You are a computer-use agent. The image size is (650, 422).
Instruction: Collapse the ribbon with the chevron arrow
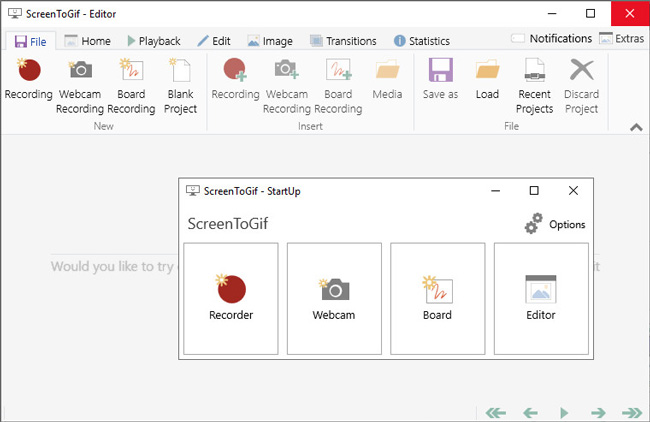(x=636, y=127)
